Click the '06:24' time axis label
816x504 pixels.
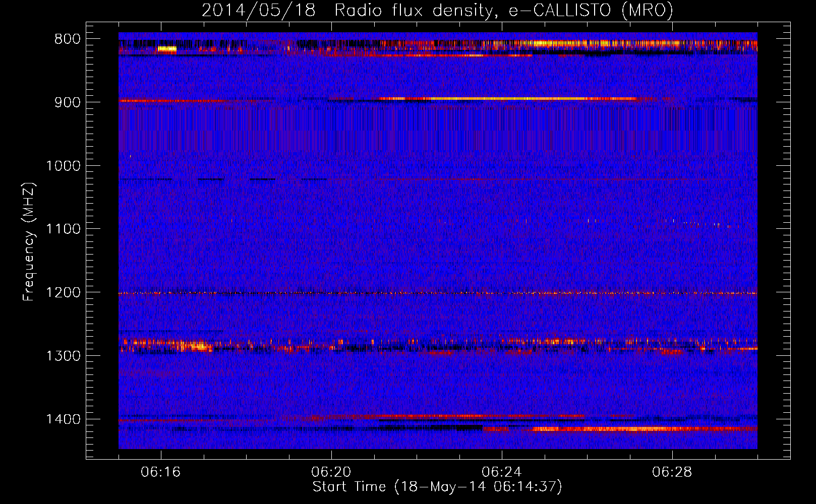502,472
